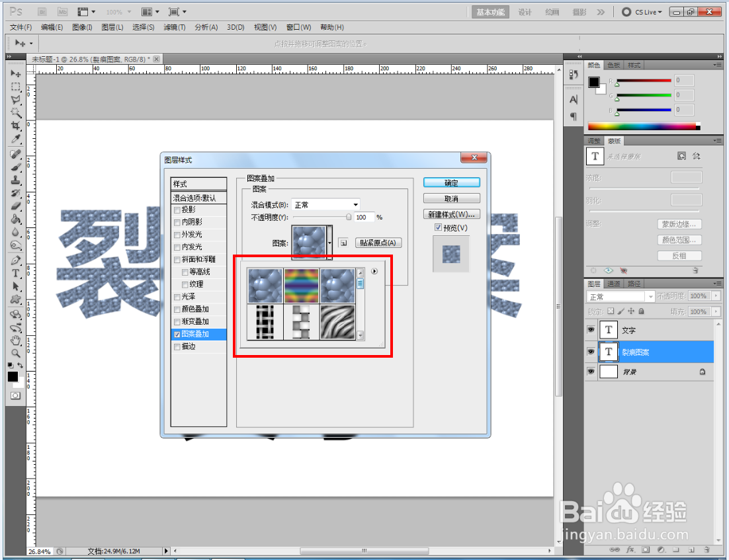Screen dimensions: 729x560
Task: Select the Type tool in the toolbar
Action: (15, 273)
